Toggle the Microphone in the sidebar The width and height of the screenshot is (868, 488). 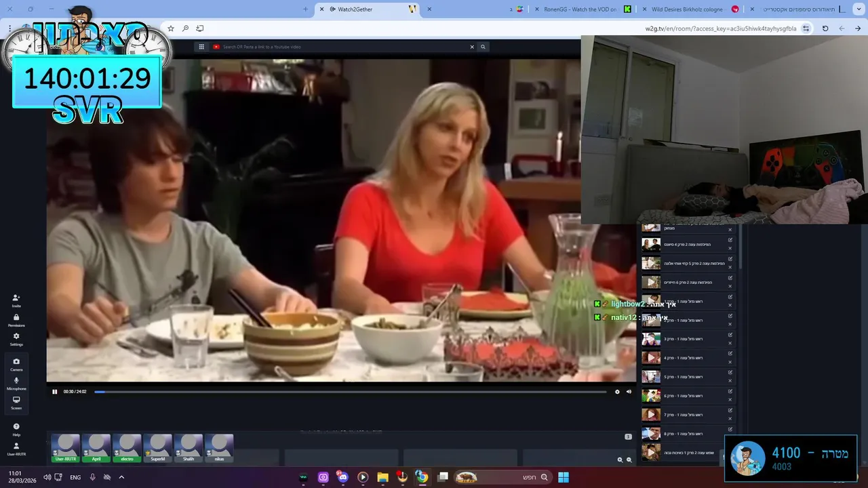point(16,384)
